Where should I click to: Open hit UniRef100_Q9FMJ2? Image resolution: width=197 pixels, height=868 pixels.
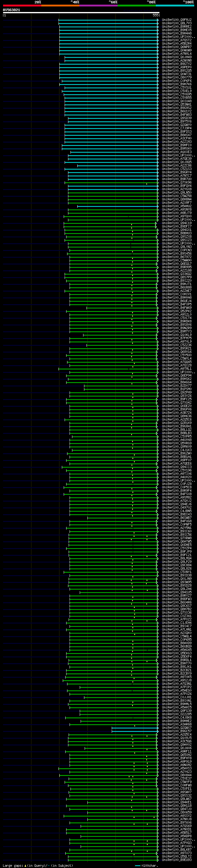point(177,20)
